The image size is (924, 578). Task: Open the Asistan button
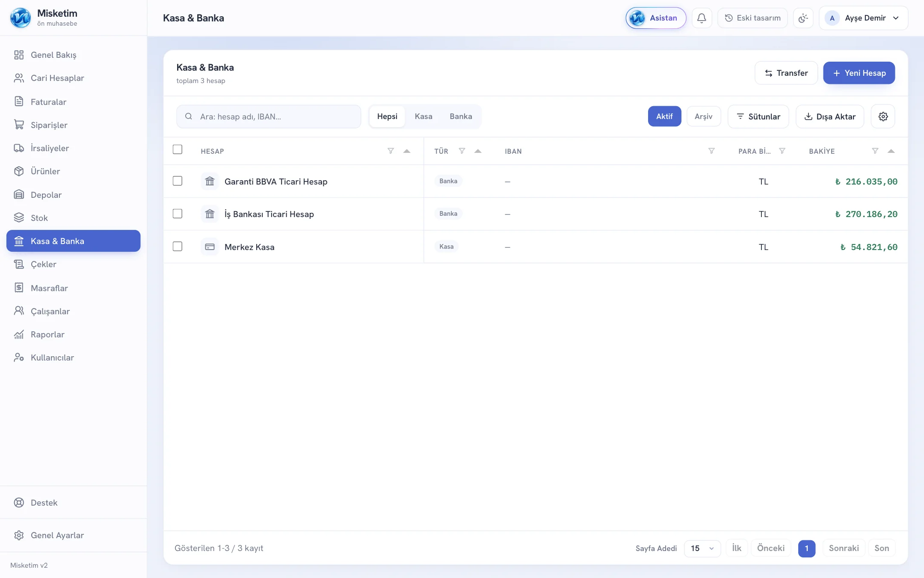point(656,18)
